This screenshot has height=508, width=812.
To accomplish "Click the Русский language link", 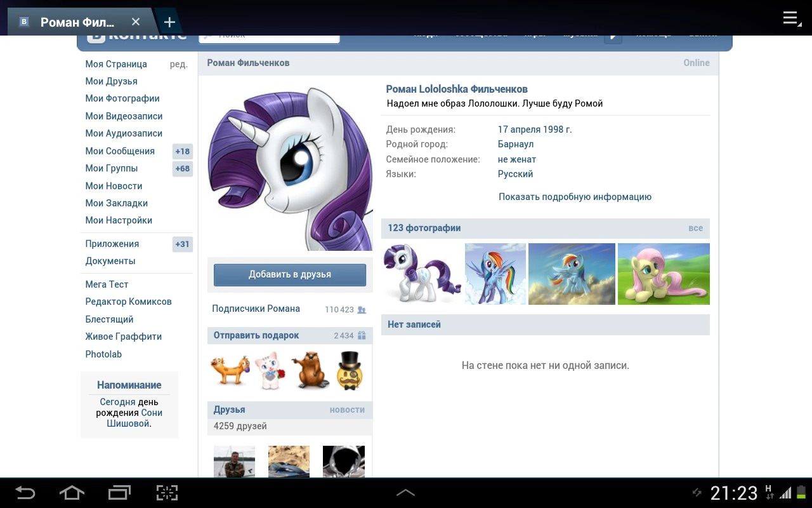I will [x=516, y=174].
